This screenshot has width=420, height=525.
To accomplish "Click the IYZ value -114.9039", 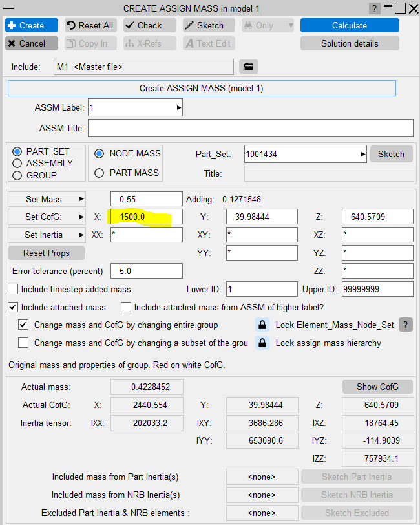I will pyautogui.click(x=378, y=441).
